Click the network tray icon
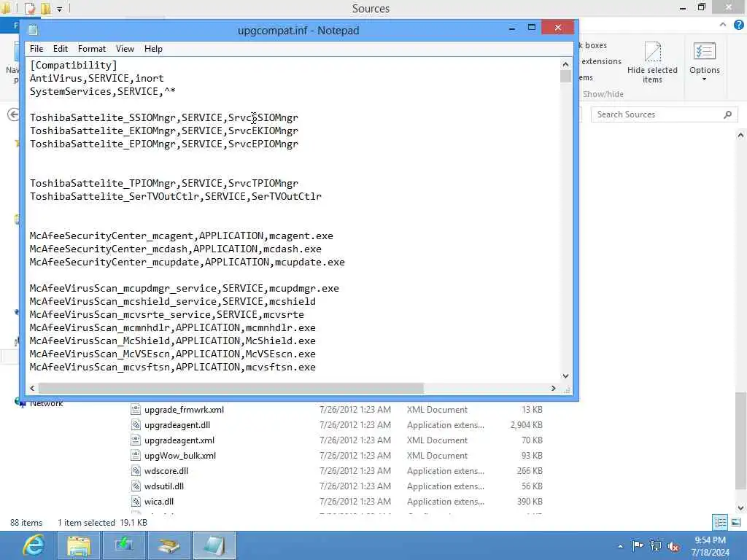Image resolution: width=747 pixels, height=560 pixels. [x=656, y=545]
